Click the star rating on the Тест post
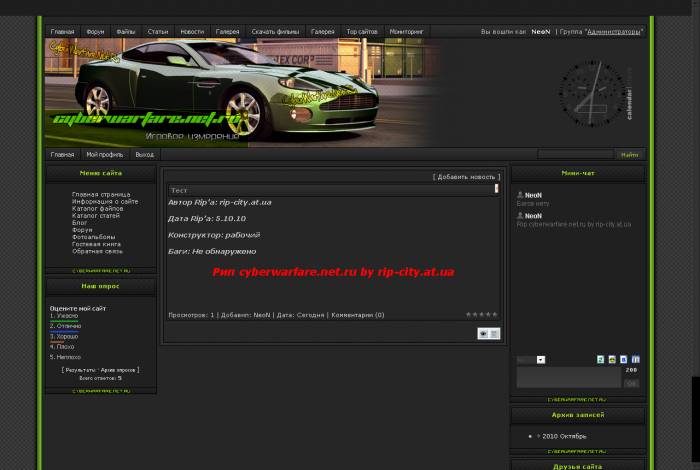700x470 pixels. (x=481, y=315)
